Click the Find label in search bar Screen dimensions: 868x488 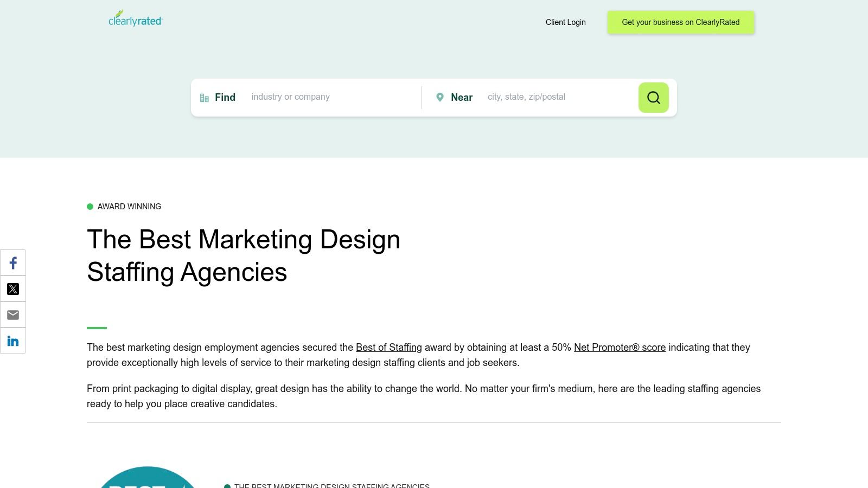point(225,98)
